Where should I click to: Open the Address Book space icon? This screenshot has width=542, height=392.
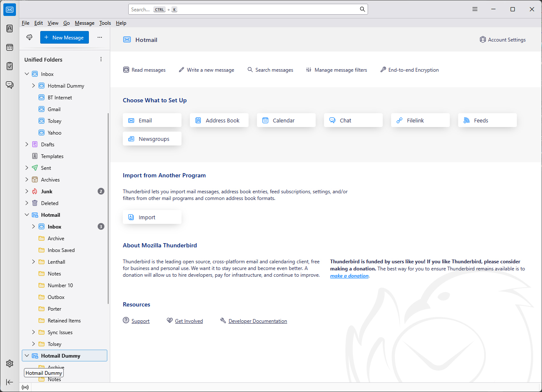[x=10, y=29]
